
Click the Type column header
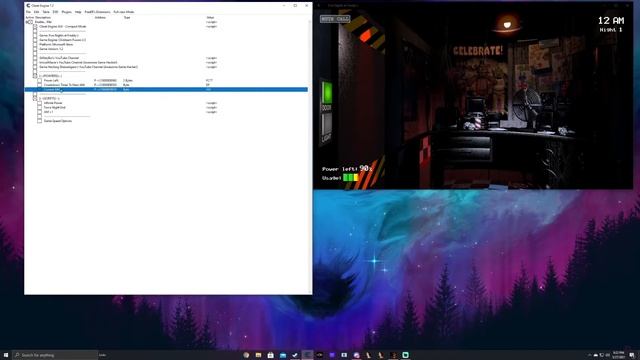pos(127,18)
